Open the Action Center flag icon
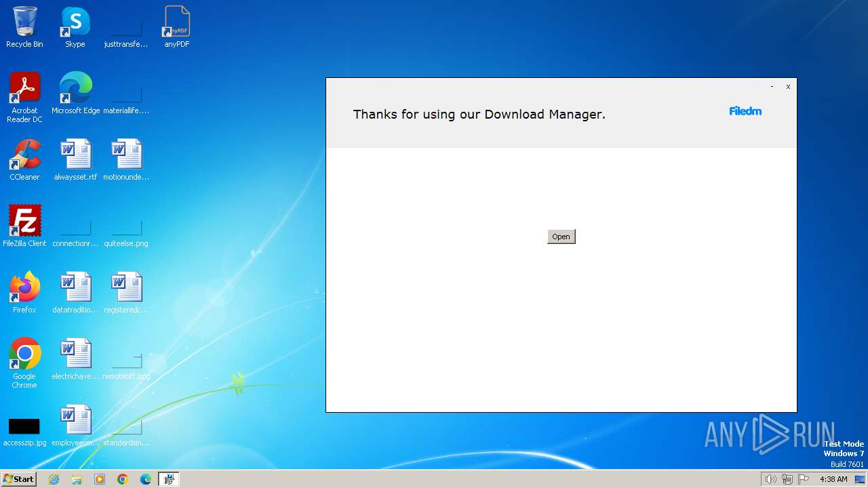Screen dimensions: 868x488 [x=804, y=479]
